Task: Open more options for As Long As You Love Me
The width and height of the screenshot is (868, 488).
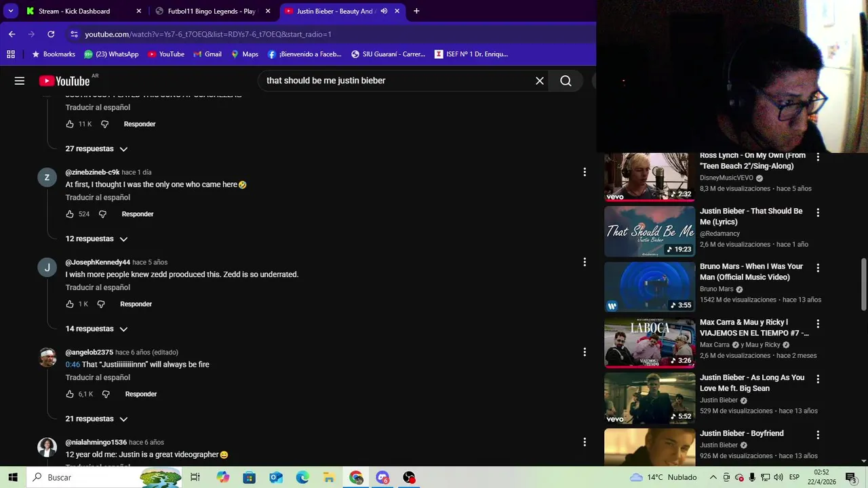Action: point(818,379)
